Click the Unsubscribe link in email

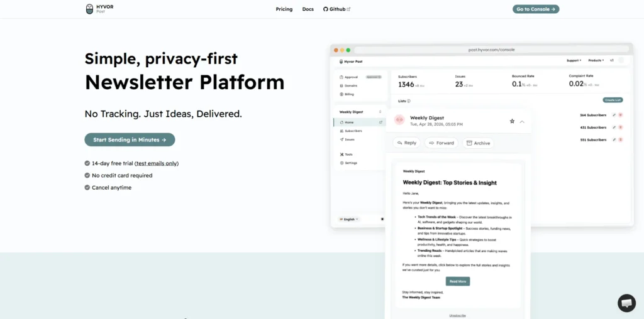(x=458, y=316)
